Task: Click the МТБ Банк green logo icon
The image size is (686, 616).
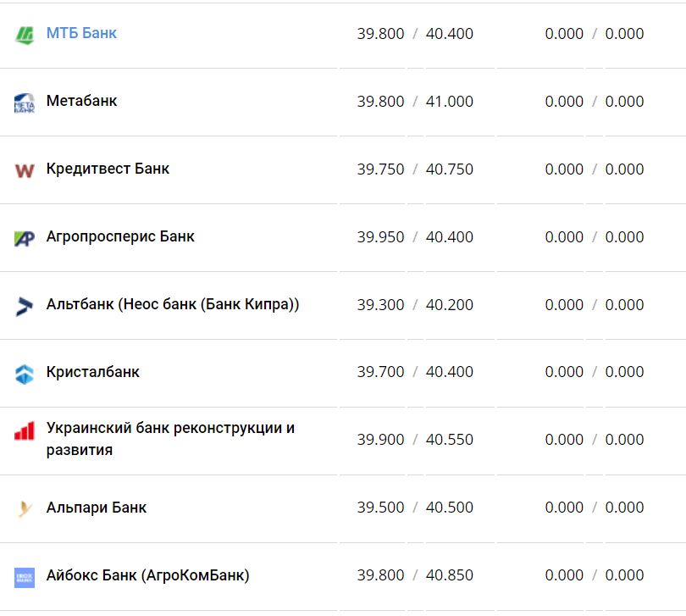Action: (x=25, y=35)
